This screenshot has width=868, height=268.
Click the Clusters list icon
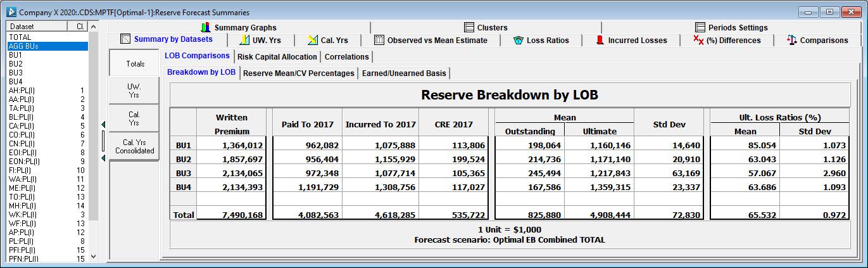pyautogui.click(x=469, y=27)
